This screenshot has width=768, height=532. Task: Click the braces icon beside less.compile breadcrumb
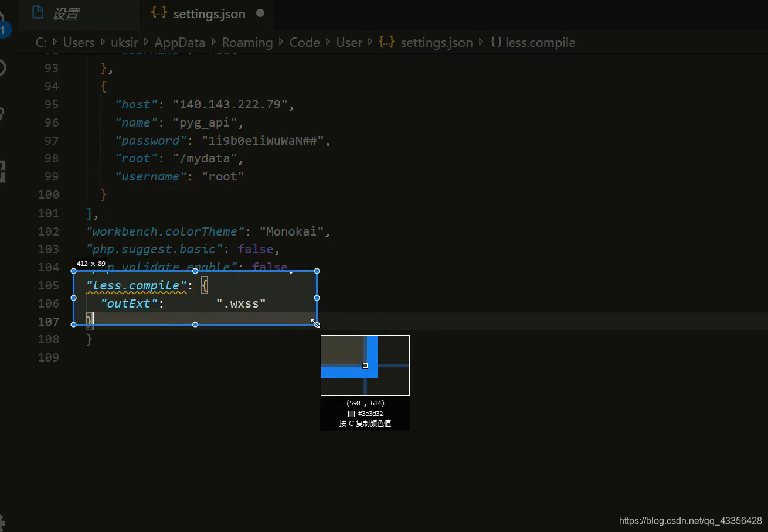click(x=496, y=42)
